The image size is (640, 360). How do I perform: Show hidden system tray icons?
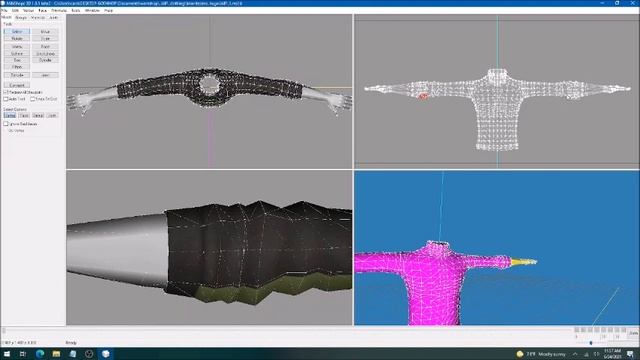click(575, 354)
